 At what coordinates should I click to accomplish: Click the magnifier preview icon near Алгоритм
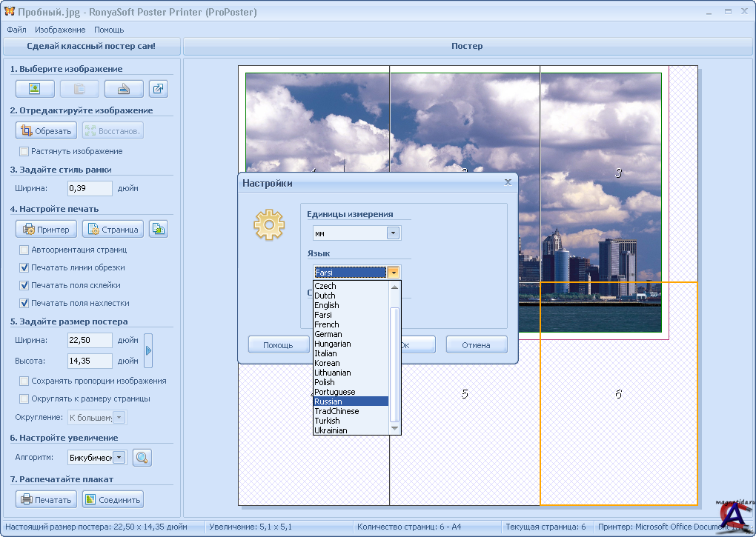(142, 458)
